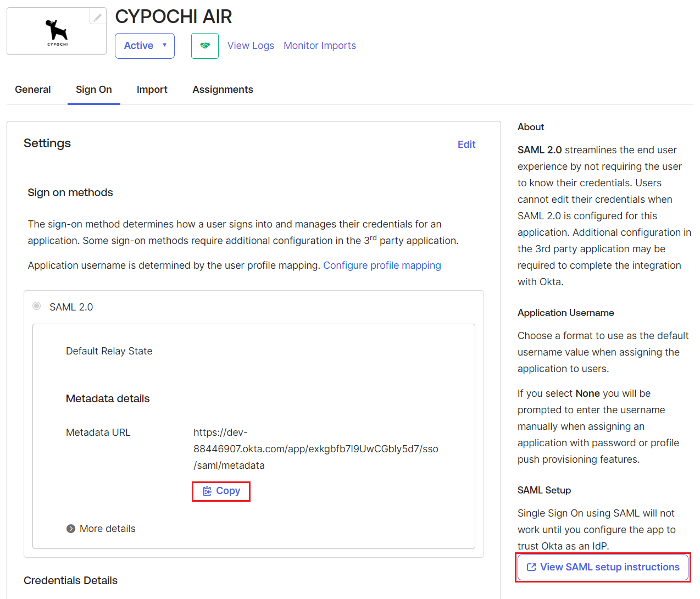Screen dimensions: 700x599
Task: Go to the Import tab
Action: click(152, 90)
